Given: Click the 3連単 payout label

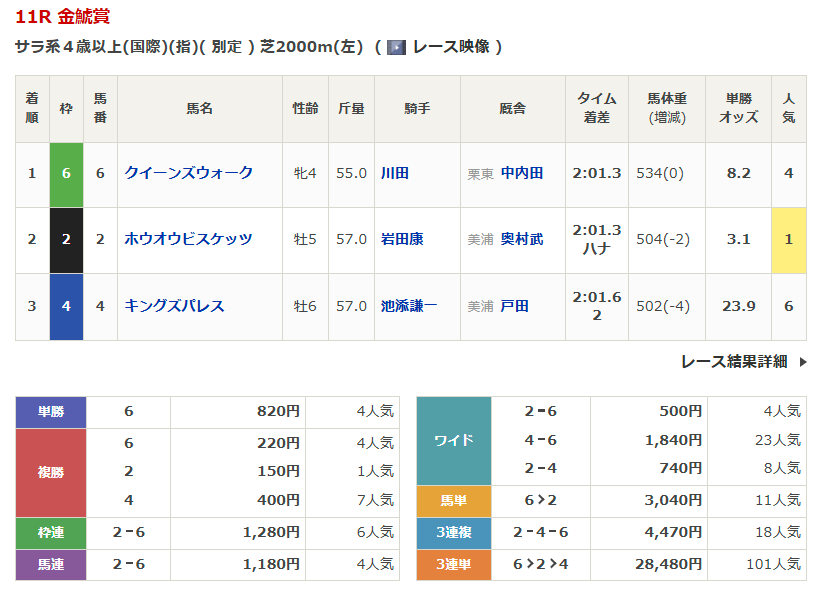Looking at the screenshot, I should click(x=454, y=565).
